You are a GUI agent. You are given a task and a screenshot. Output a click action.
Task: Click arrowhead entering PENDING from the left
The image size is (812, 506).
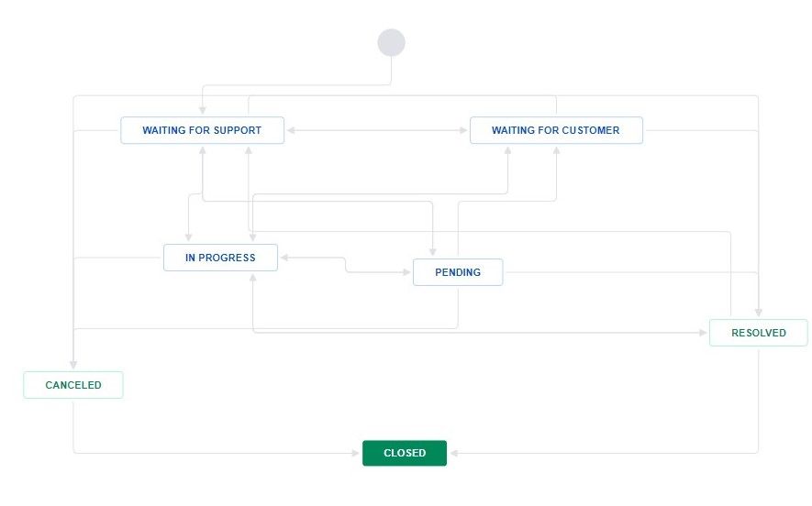tap(407, 272)
